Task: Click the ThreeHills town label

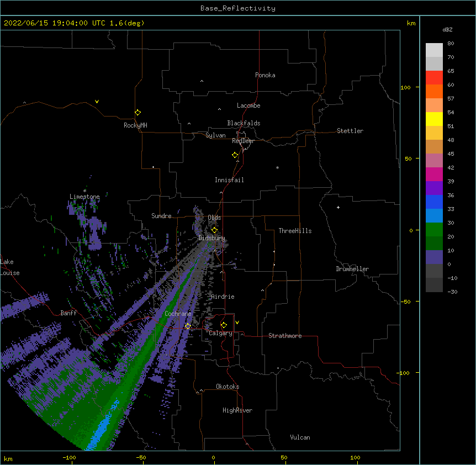Action: (x=295, y=231)
